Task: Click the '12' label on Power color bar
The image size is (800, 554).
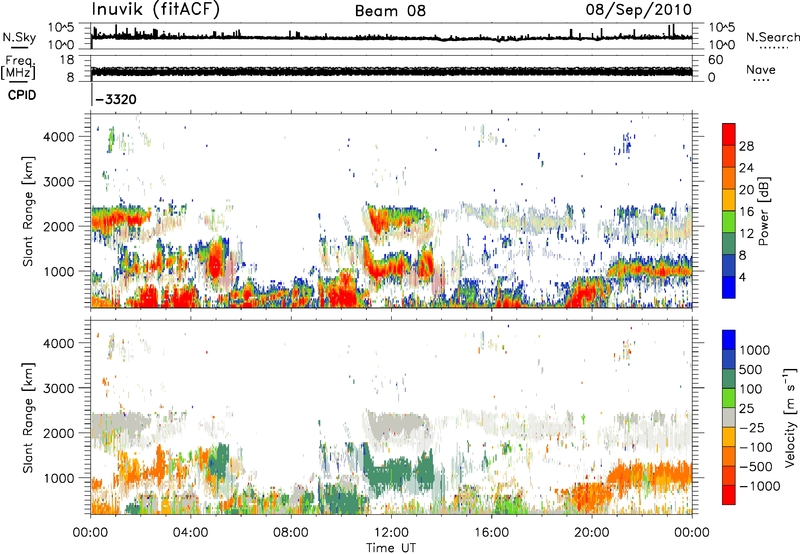Action: point(746,234)
